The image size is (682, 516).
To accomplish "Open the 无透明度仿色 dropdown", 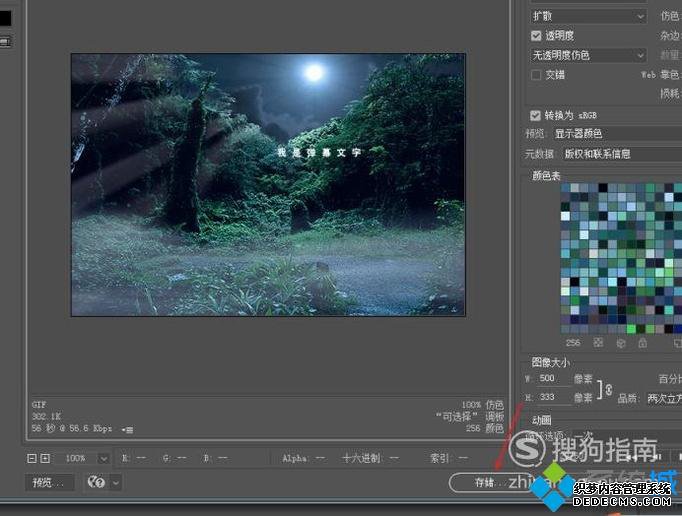I will click(x=588, y=55).
